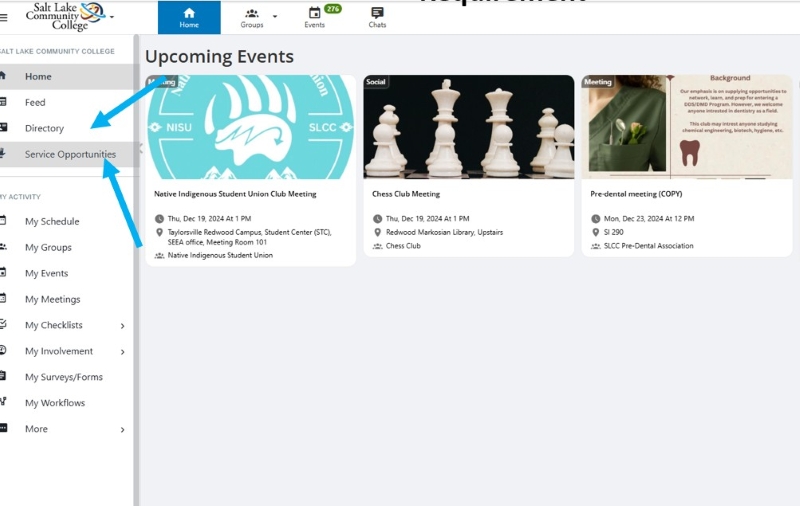Screen dimensions: 800x506
Task: Open Native Indigenous Student Union Club Meeting title
Action: [x=235, y=194]
